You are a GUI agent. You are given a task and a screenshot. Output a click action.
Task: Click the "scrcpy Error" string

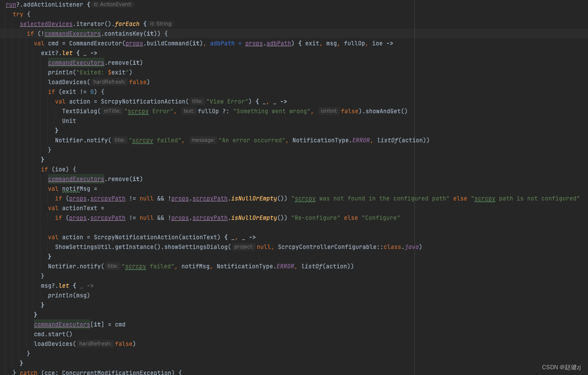coord(149,111)
